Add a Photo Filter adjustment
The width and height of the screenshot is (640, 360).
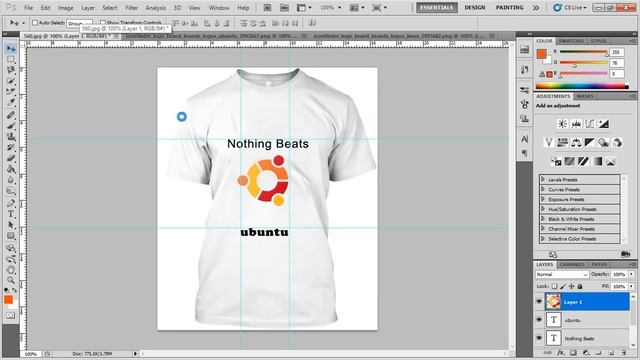pos(603,142)
